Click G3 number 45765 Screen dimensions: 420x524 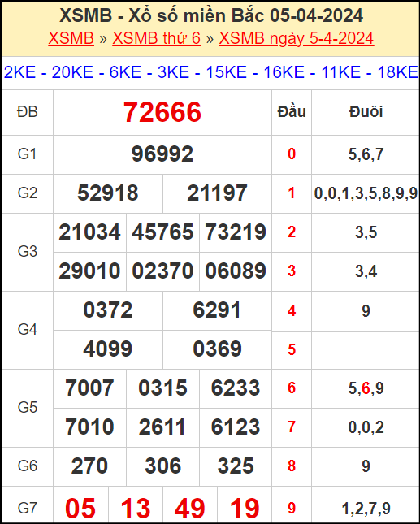point(162,232)
